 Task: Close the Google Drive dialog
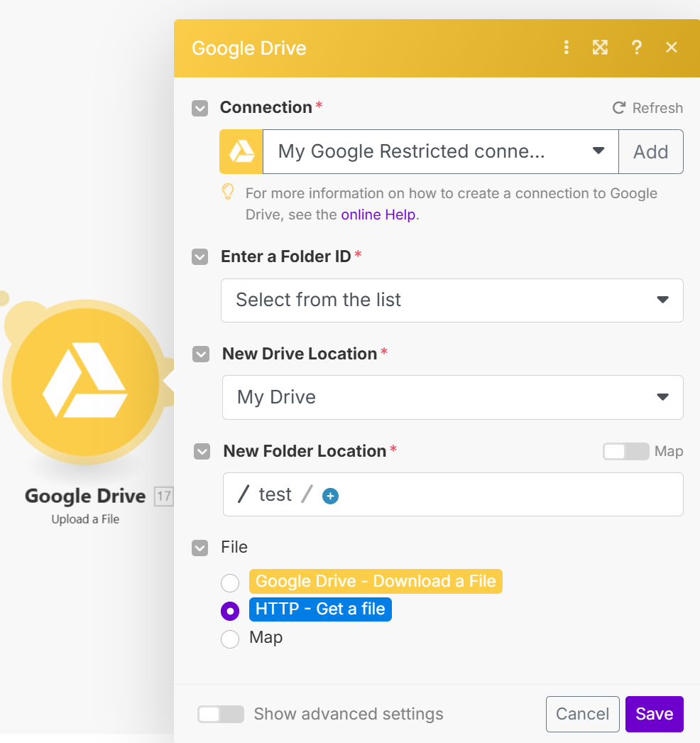coord(671,48)
